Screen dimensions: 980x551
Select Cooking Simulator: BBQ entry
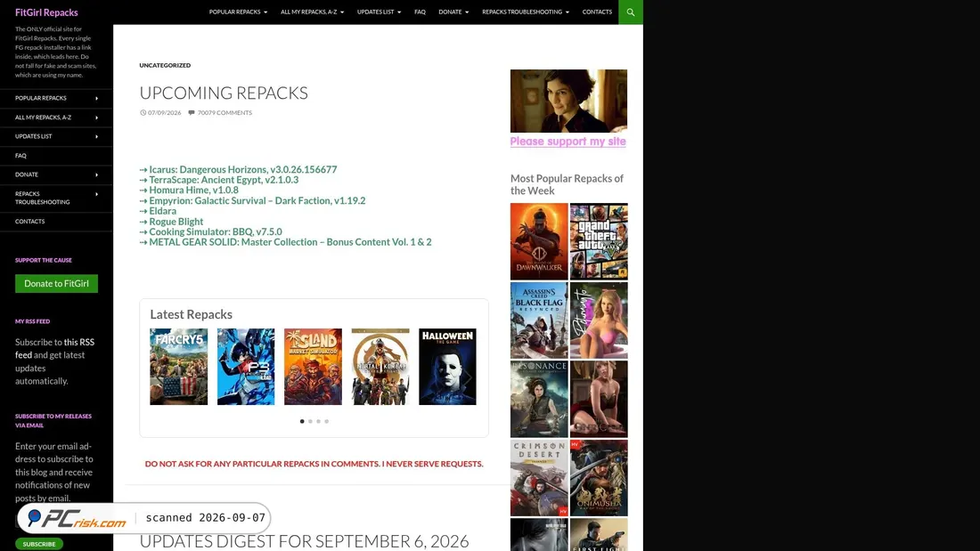[x=215, y=231]
